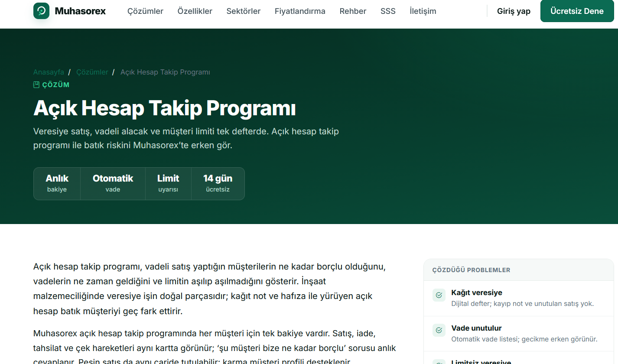Open the Özellikler menu item
Image resolution: width=618 pixels, height=364 pixels.
coord(195,11)
